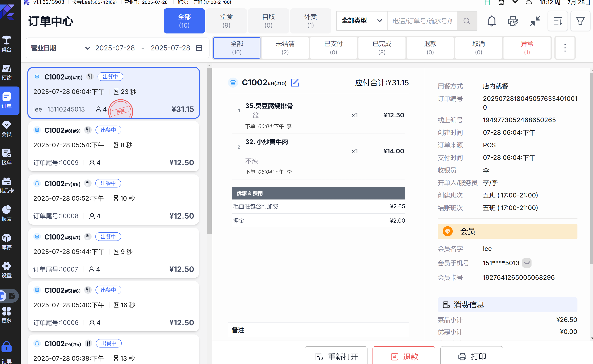This screenshot has width=593, height=364.
Task: Select the 外卖 (1) delivery tab
Action: coord(311,21)
